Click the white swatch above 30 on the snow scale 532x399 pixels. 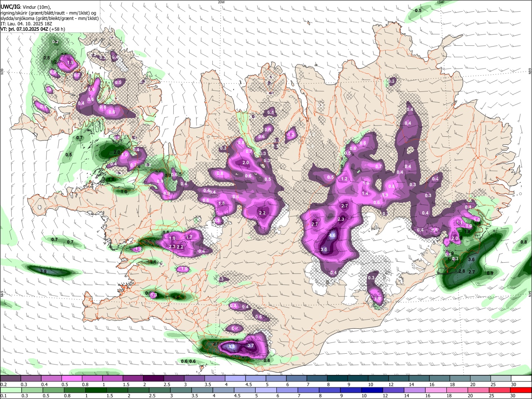[522, 379]
